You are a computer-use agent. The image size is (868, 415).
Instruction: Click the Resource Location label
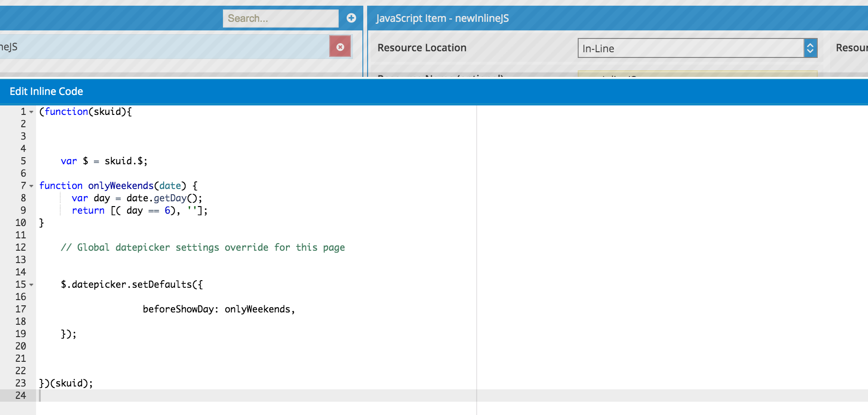[x=422, y=47]
